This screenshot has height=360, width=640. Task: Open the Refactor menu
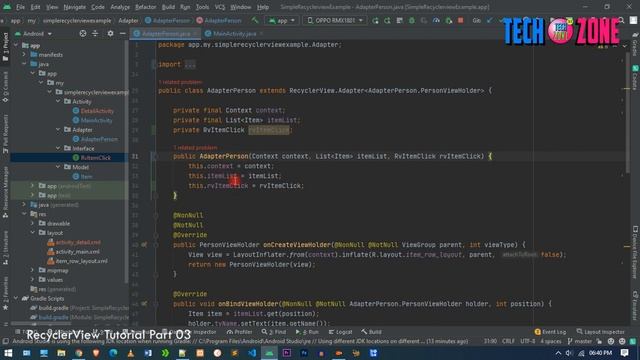point(145,7)
